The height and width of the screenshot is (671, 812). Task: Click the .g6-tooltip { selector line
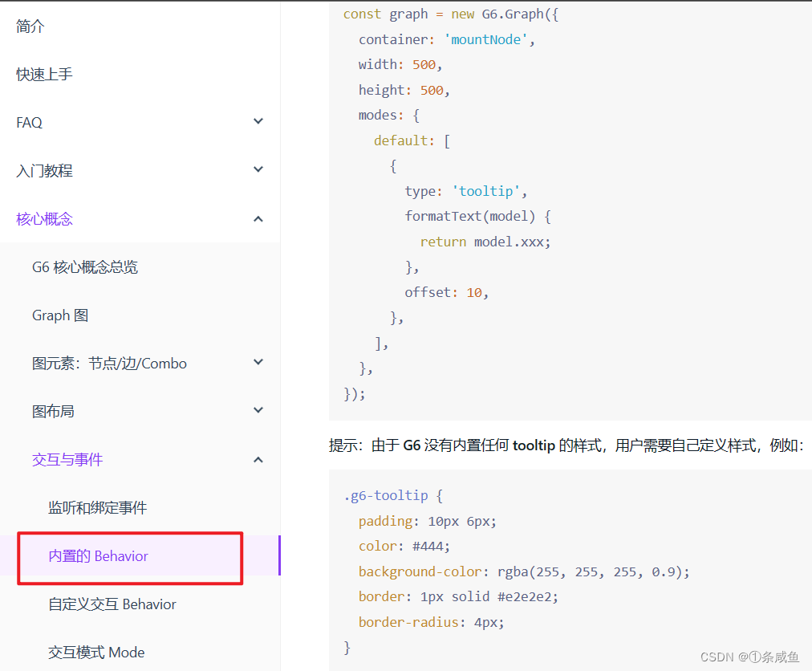coord(393,496)
